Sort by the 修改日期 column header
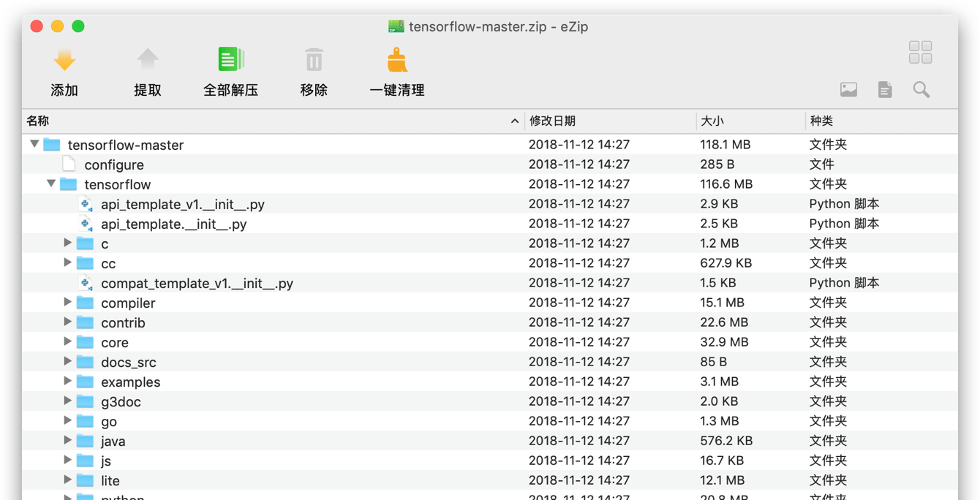Screen dimensions: 980x500 [x=611, y=121]
